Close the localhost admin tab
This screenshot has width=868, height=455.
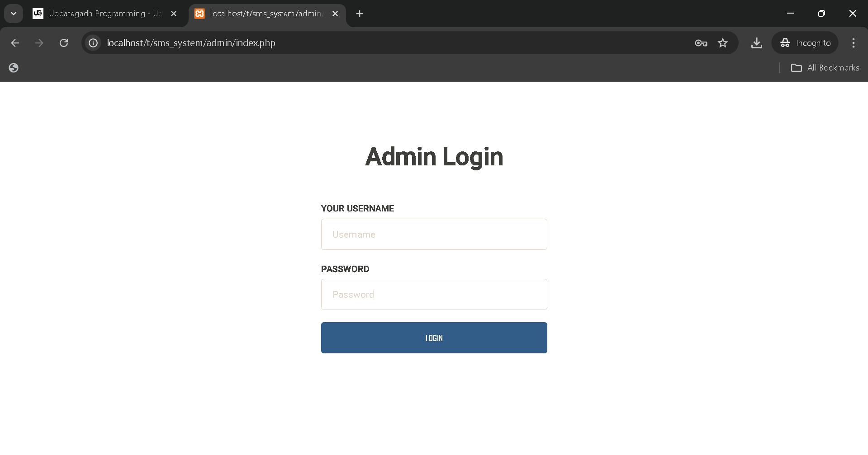pos(335,14)
